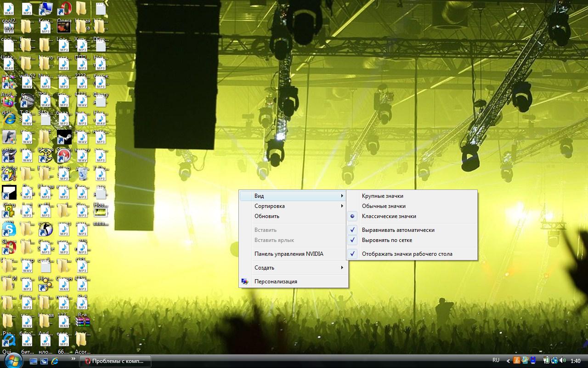
Task: Select the 'wdb52' folder on the desktop
Action: click(27, 64)
